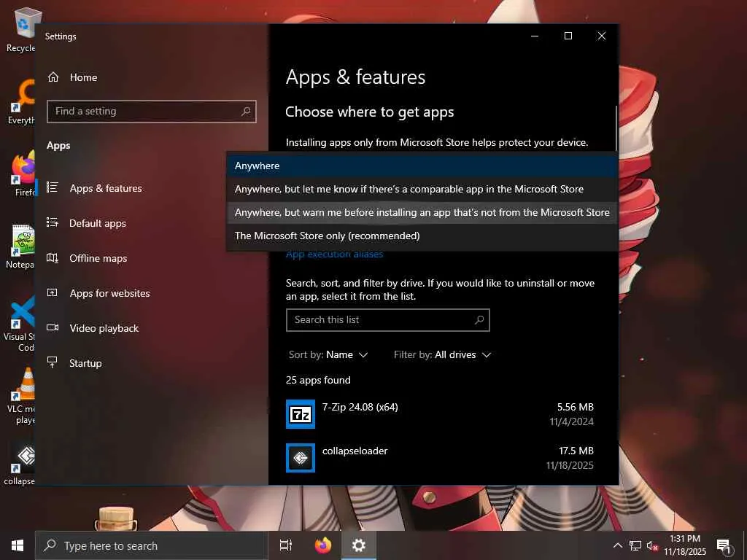Click the Video playback sidebar icon
This screenshot has height=560, width=747.
click(x=53, y=327)
